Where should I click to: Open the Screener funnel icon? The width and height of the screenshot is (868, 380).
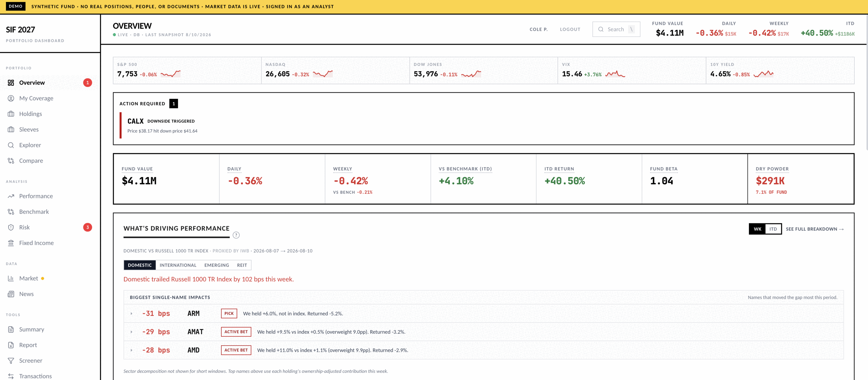[11, 360]
